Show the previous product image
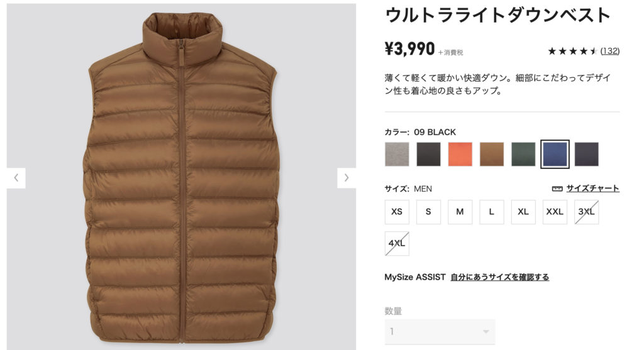This screenshot has height=350, width=644. pyautogui.click(x=16, y=178)
